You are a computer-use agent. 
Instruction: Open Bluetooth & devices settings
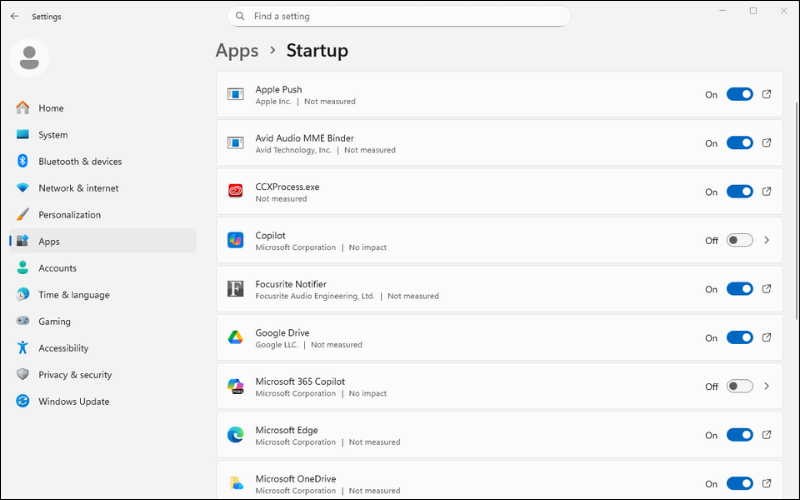[80, 161]
